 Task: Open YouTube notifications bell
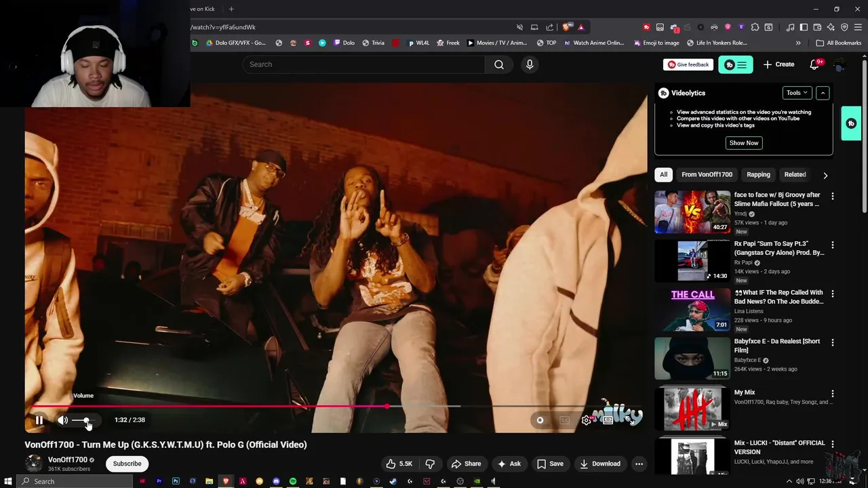815,64
